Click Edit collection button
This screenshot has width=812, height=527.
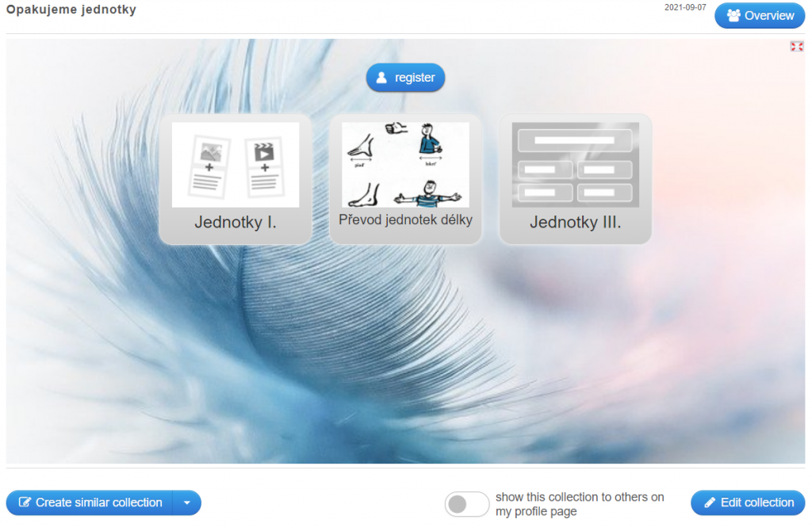click(748, 502)
